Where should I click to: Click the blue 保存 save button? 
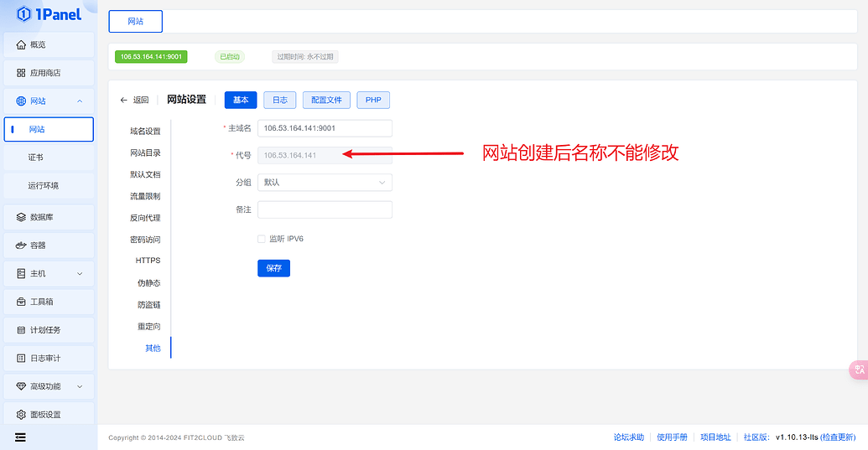pyautogui.click(x=273, y=268)
